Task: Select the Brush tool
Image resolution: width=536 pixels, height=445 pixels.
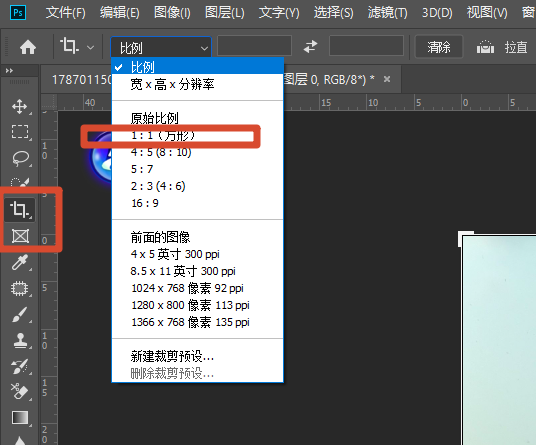Action: click(x=20, y=315)
